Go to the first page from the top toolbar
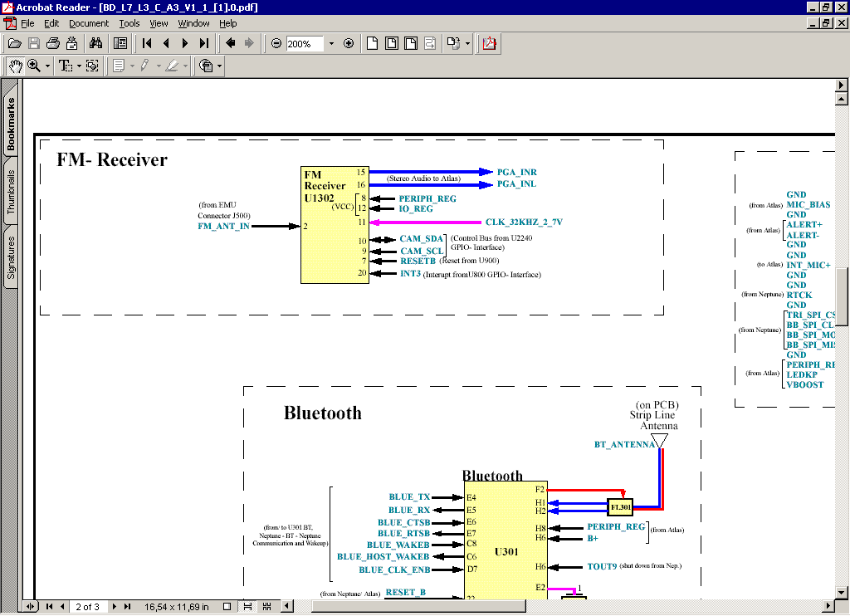This screenshot has width=850, height=616. click(x=146, y=43)
